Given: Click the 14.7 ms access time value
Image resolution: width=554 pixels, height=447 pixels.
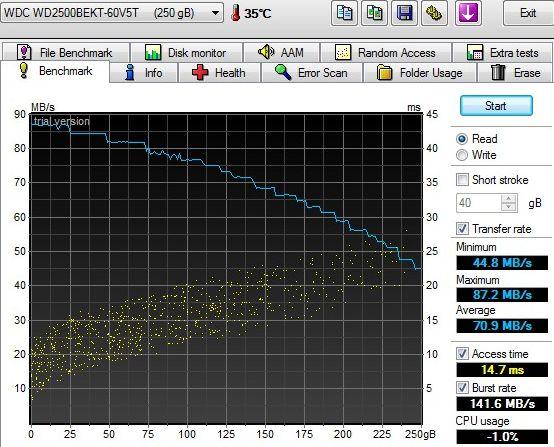Looking at the screenshot, I should [x=502, y=370].
